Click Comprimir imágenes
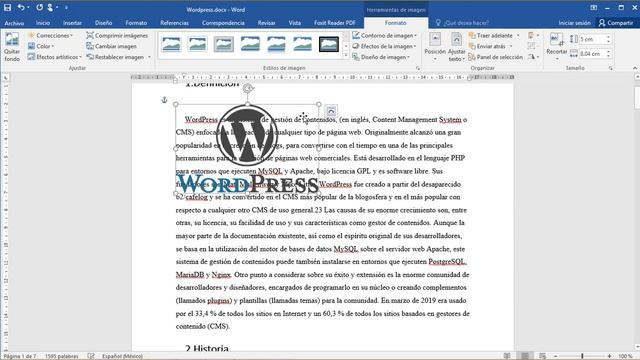The width and height of the screenshot is (640, 360). click(x=117, y=36)
